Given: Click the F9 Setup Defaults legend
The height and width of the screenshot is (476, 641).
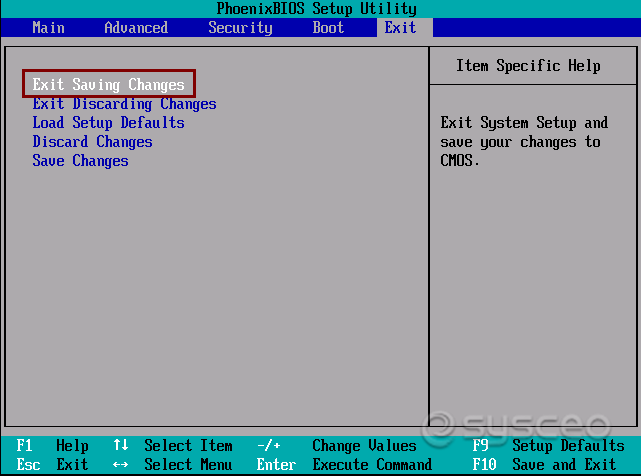Looking at the screenshot, I should (549, 445).
